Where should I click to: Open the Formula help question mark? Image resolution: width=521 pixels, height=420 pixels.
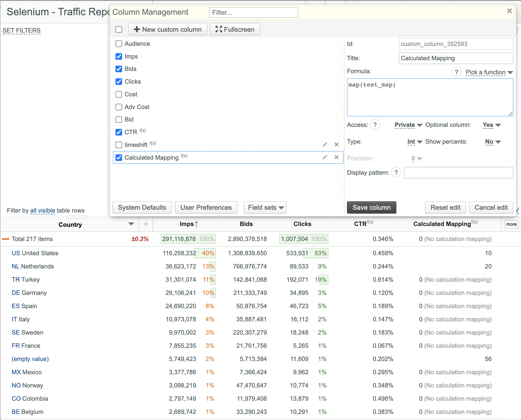tap(456, 72)
